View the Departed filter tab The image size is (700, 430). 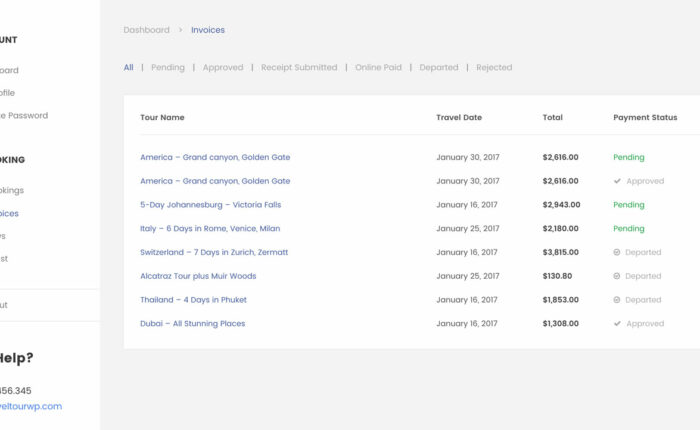pos(439,68)
